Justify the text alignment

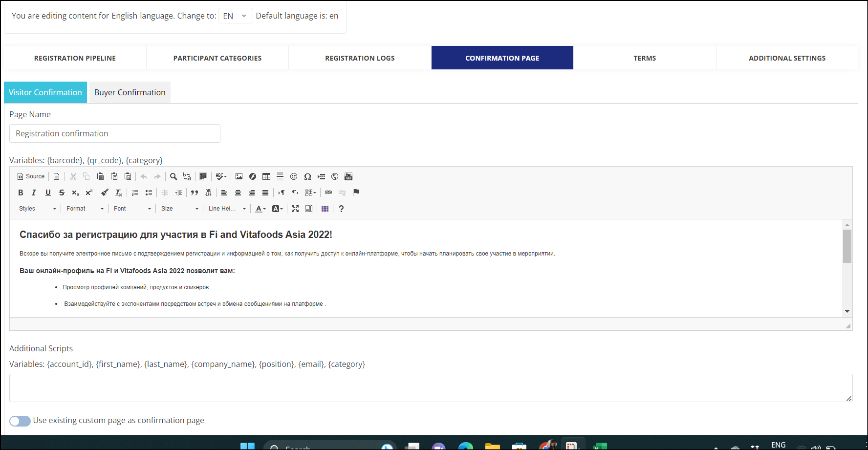coord(265,193)
